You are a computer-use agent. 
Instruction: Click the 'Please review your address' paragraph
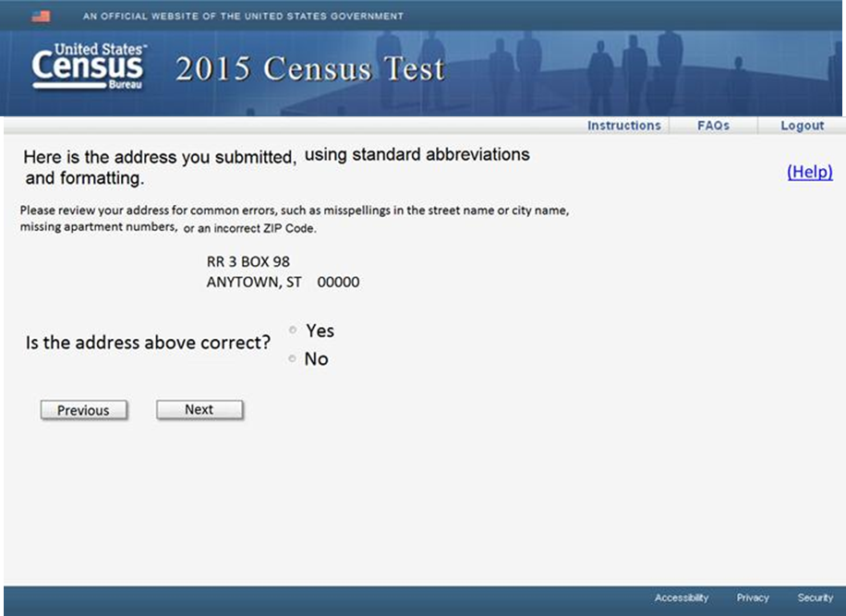coord(295,219)
